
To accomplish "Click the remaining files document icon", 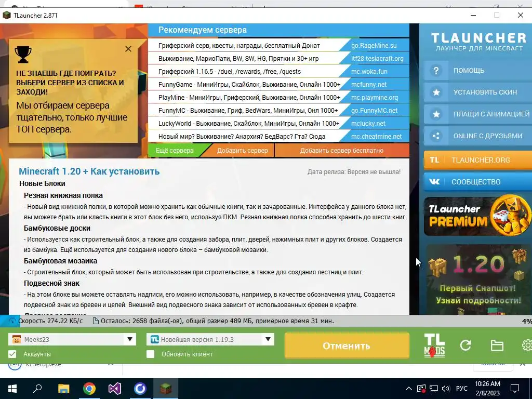I will [x=96, y=321].
